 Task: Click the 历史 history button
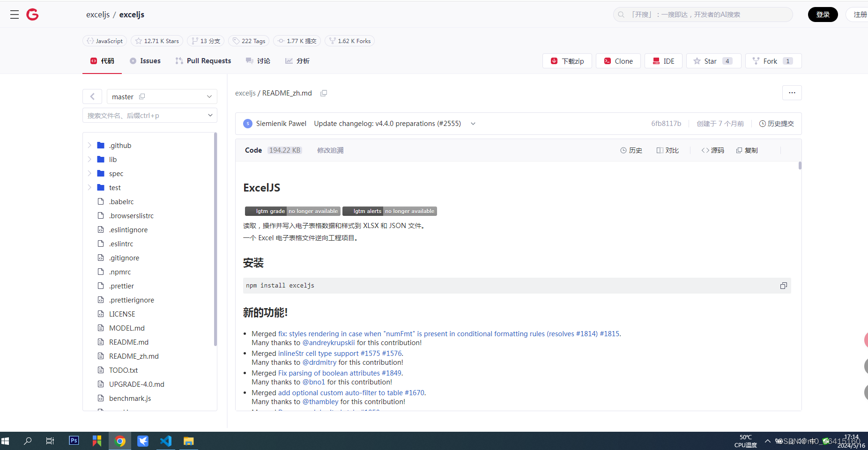point(631,150)
